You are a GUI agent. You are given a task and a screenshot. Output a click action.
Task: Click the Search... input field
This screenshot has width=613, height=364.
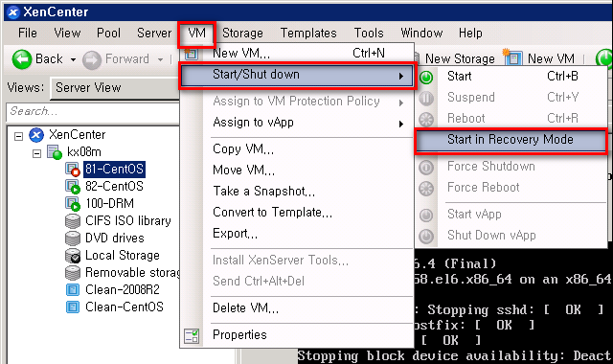click(x=93, y=112)
